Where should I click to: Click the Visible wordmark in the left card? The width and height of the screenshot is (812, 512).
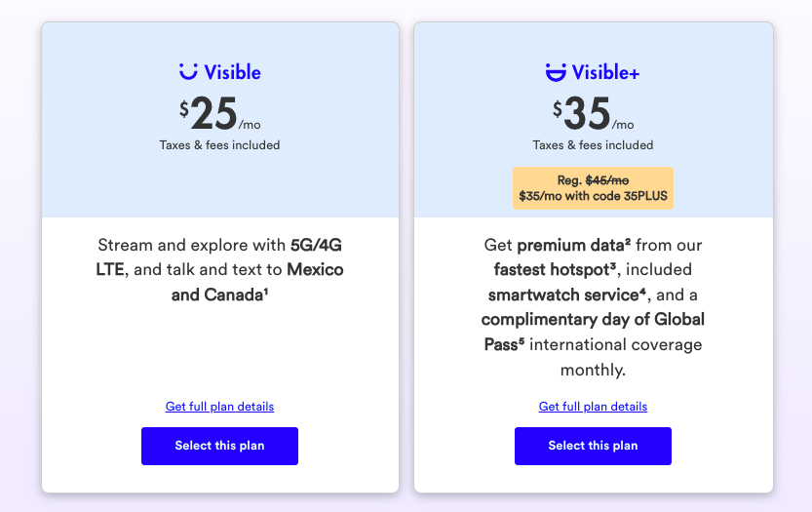point(232,72)
